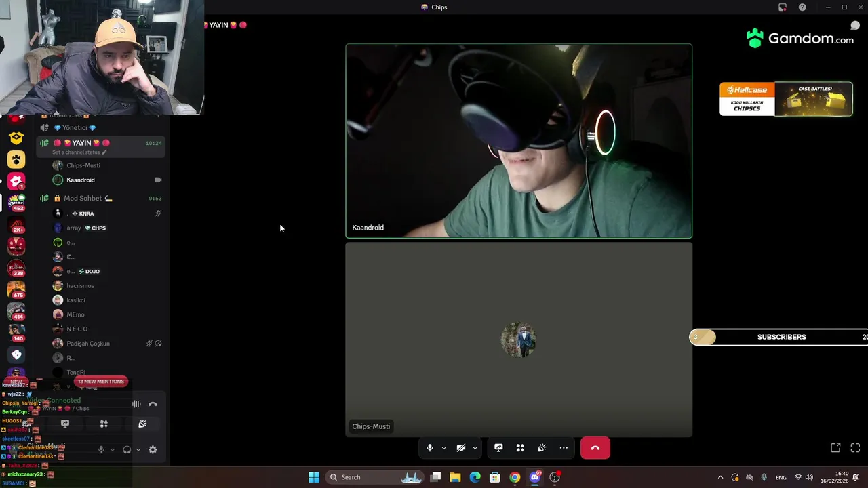Share your screen from call bar
868x488 pixels.
pyautogui.click(x=498, y=448)
